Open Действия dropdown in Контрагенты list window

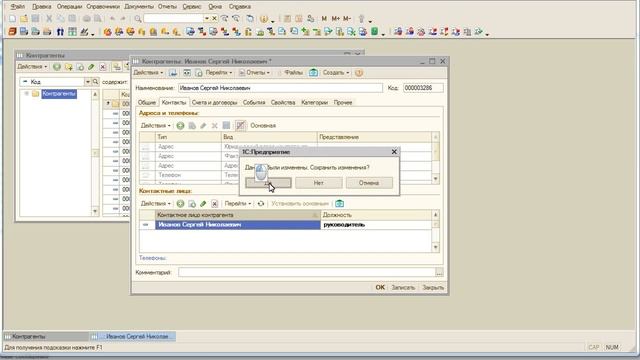click(x=32, y=67)
